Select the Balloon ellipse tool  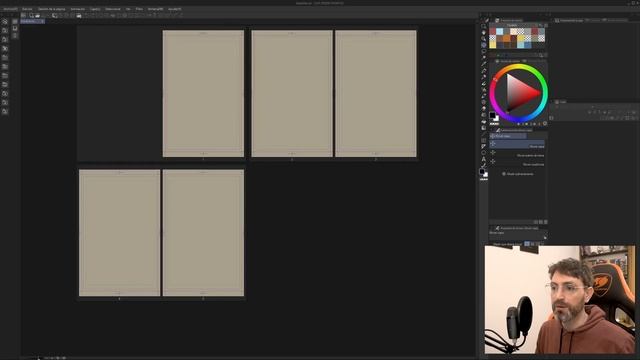484,152
